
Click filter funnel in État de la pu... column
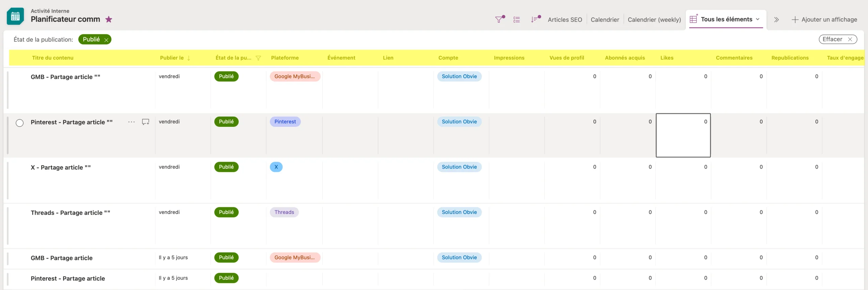pyautogui.click(x=258, y=58)
